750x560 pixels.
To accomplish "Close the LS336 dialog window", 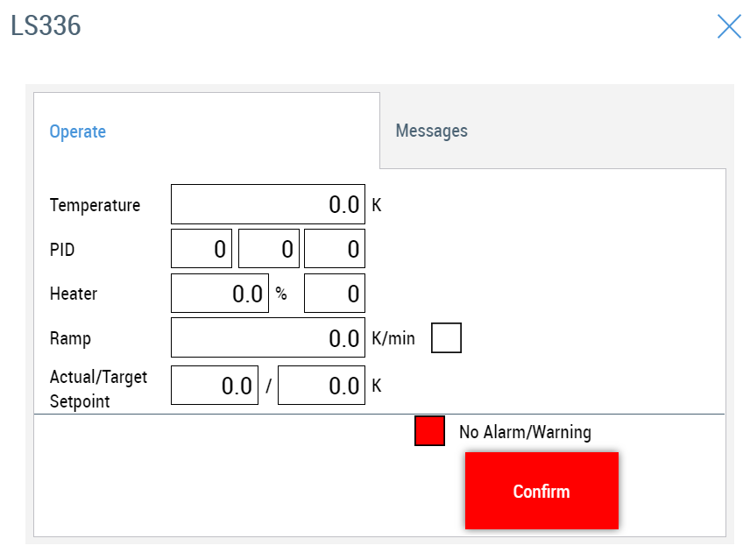I will pyautogui.click(x=729, y=26).
